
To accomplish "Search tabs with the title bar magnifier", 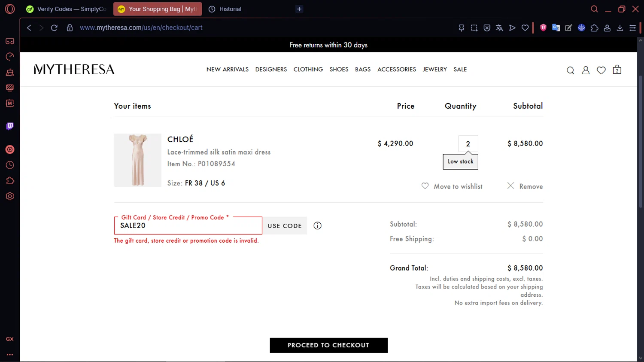I will 594,9.
